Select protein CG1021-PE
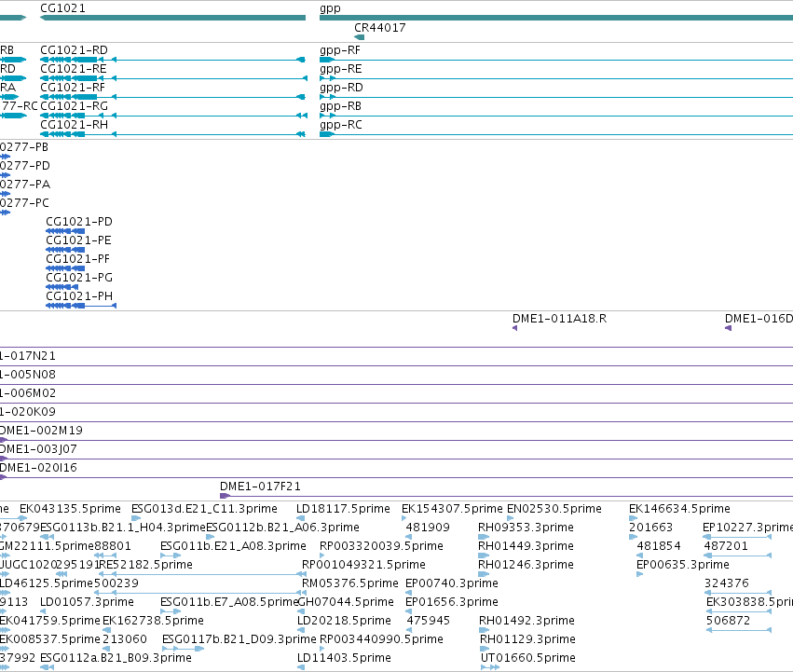 pyautogui.click(x=65, y=250)
